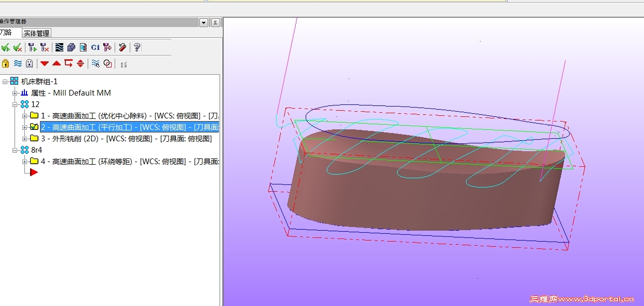Image resolution: width=644 pixels, height=306 pixels.
Task: Click Only display selected toolpaths icon
Action: pos(95,63)
